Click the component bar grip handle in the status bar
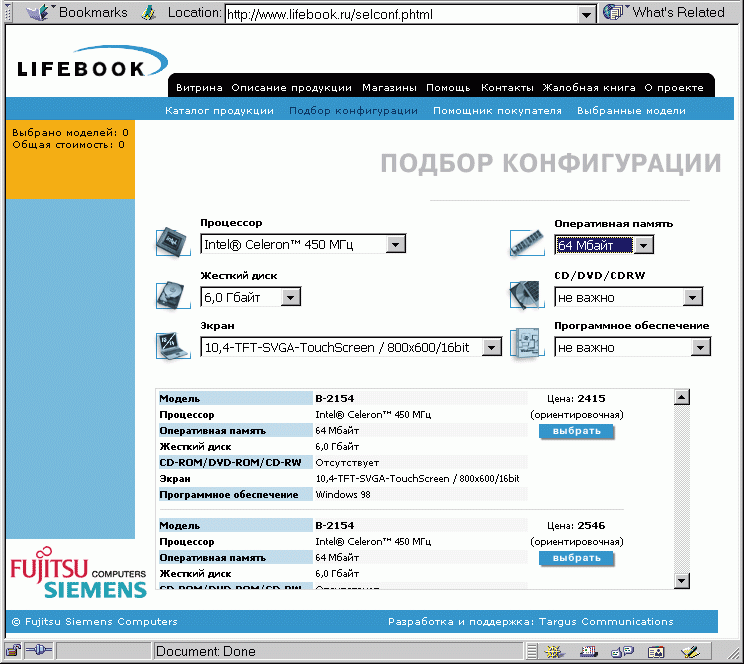 click(532, 651)
